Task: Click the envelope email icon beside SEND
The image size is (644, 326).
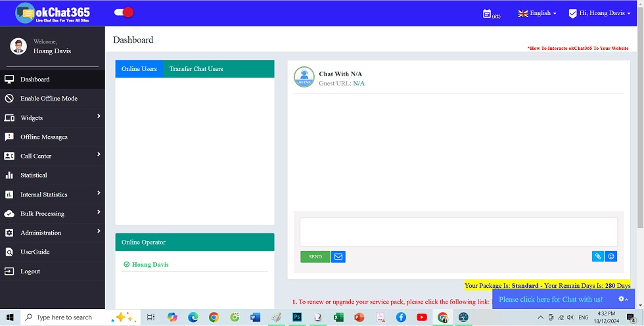Action: (338, 256)
